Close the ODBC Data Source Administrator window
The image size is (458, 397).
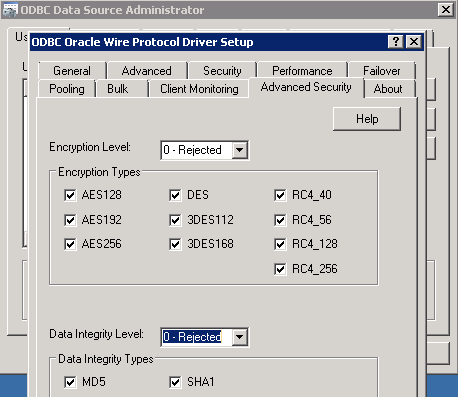(x=446, y=10)
